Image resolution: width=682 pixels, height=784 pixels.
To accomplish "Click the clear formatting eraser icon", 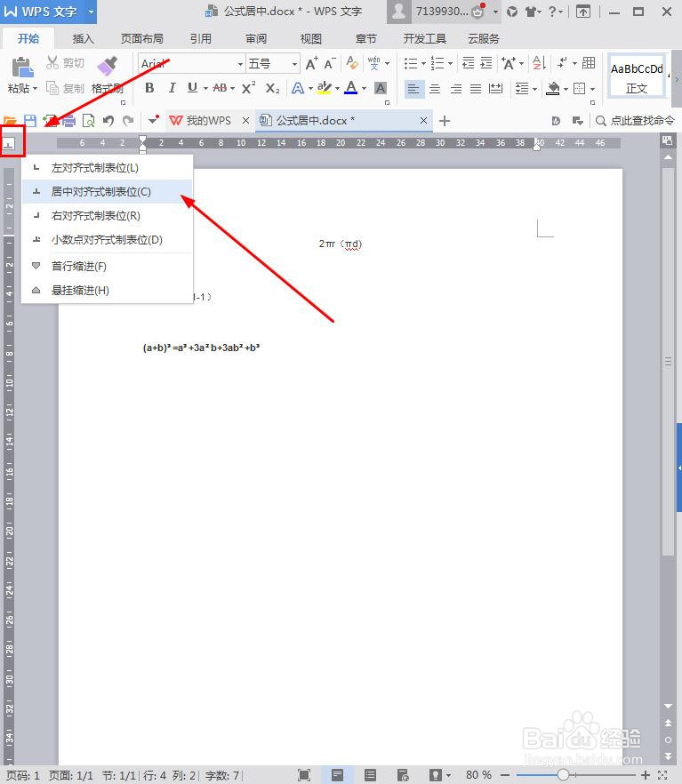I will (352, 63).
